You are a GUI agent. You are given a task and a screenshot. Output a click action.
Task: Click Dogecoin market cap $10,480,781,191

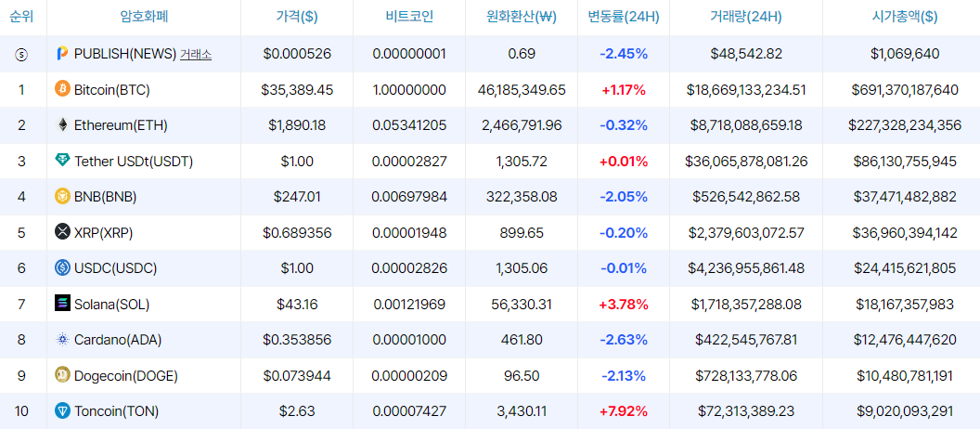coord(905,376)
